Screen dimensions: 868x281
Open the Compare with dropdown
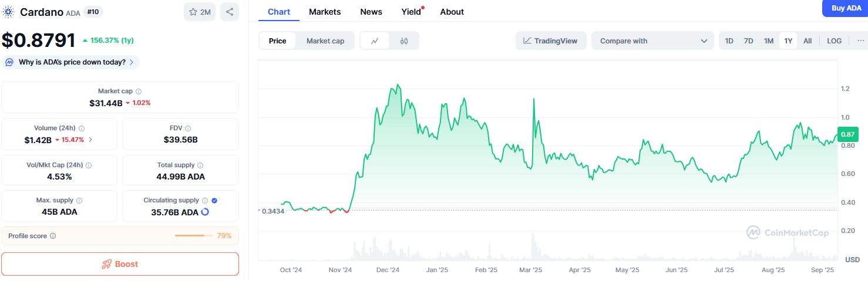(x=652, y=40)
